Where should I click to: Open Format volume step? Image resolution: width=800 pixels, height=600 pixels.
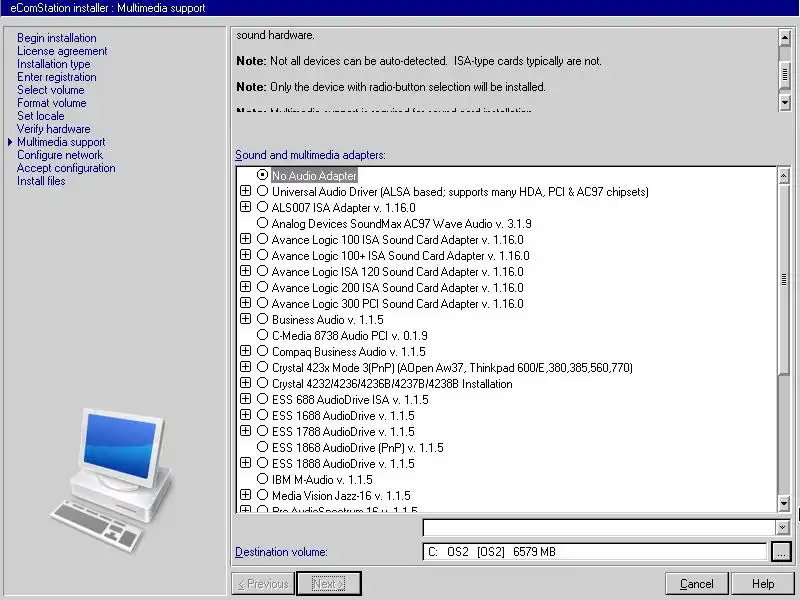coord(52,103)
